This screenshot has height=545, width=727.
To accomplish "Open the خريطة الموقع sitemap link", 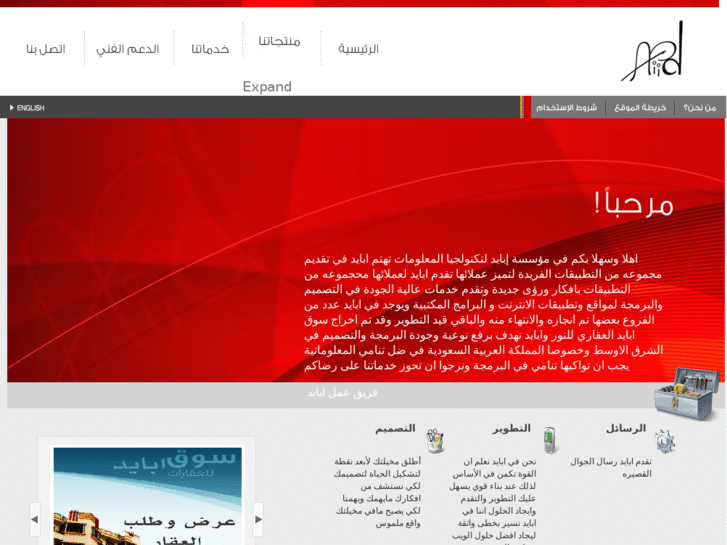I will 640,108.
